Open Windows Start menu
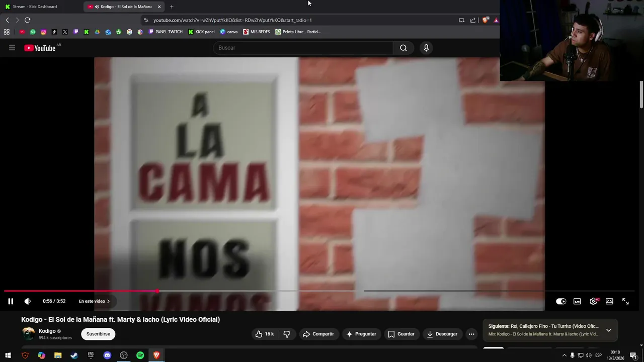 click(8, 355)
